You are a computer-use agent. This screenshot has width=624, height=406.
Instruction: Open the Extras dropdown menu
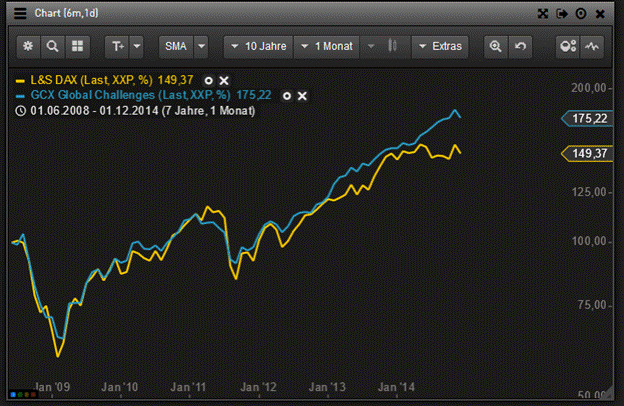click(440, 47)
